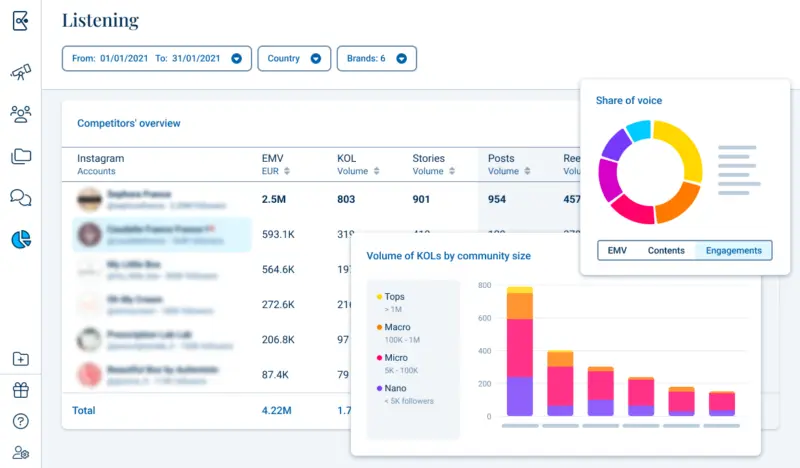Open the help question mark icon

click(20, 421)
